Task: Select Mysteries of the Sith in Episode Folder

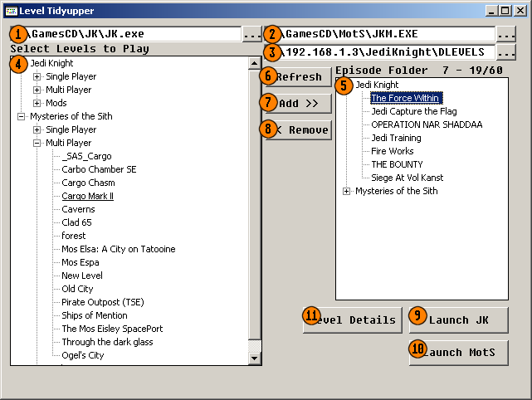Action: point(396,191)
